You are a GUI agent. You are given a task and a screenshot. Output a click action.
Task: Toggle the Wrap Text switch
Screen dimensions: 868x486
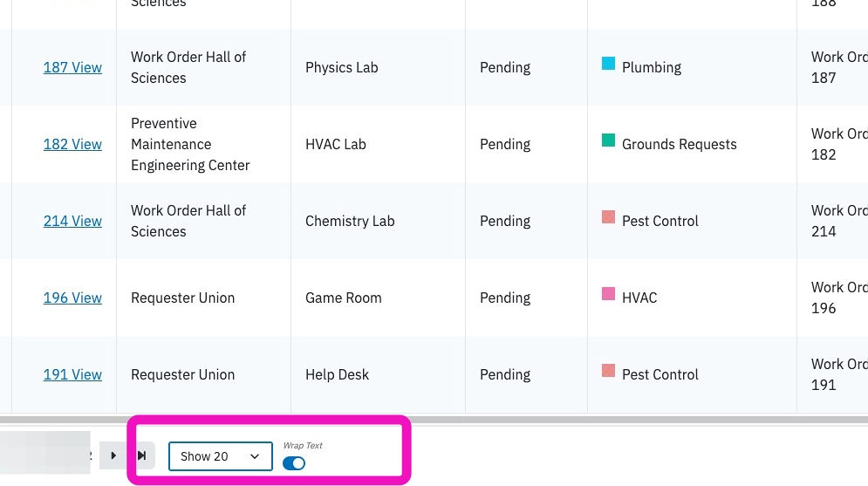[294, 463]
